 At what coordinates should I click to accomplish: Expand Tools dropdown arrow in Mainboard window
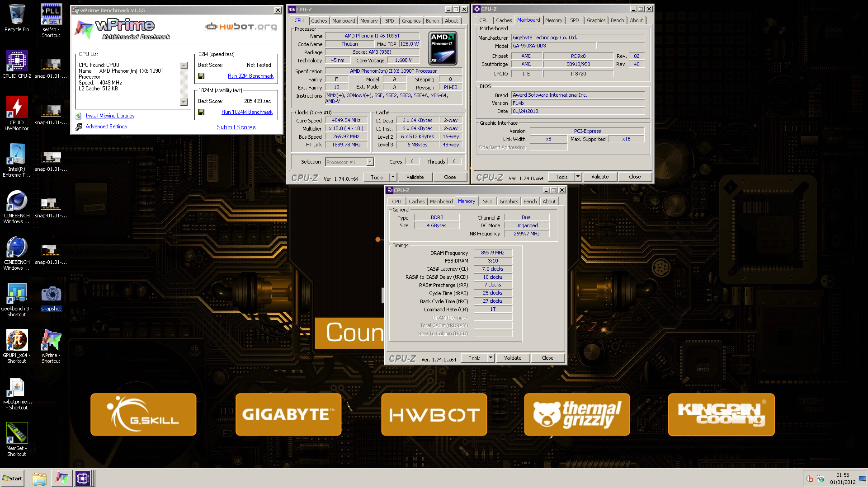click(x=578, y=177)
